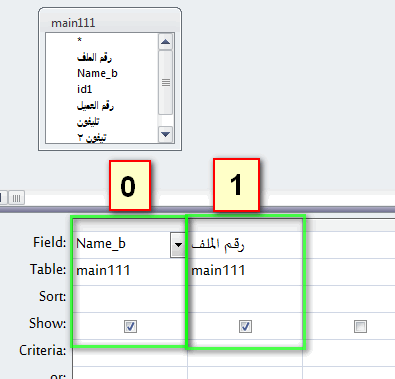This screenshot has height=379, width=395.
Task: Click the Criteria cell under Name_b column
Action: click(x=130, y=353)
